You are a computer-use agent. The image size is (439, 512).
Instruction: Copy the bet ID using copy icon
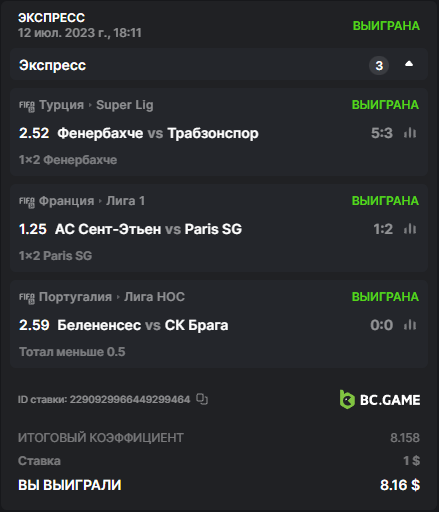click(202, 399)
